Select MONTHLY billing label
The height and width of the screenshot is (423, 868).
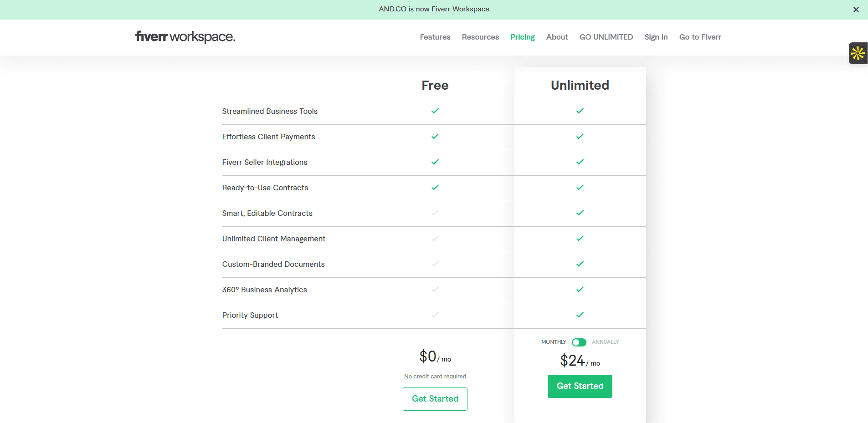(x=554, y=342)
